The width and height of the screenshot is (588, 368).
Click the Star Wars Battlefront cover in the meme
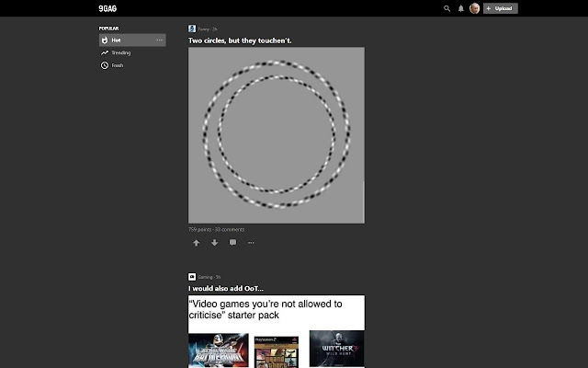point(219,350)
